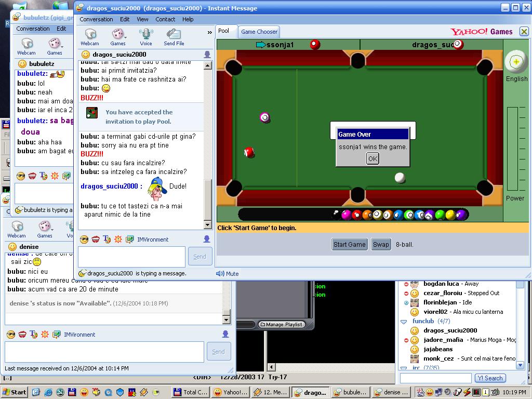
Task: Click the display image icon beside dragos_suciu2000's IMVironment
Action: (207, 239)
